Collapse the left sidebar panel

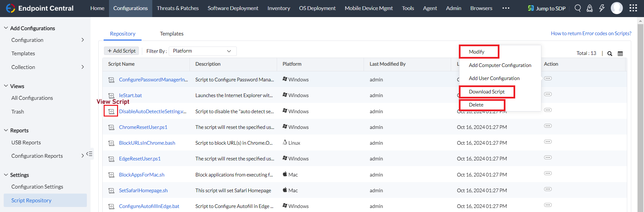pyautogui.click(x=89, y=154)
